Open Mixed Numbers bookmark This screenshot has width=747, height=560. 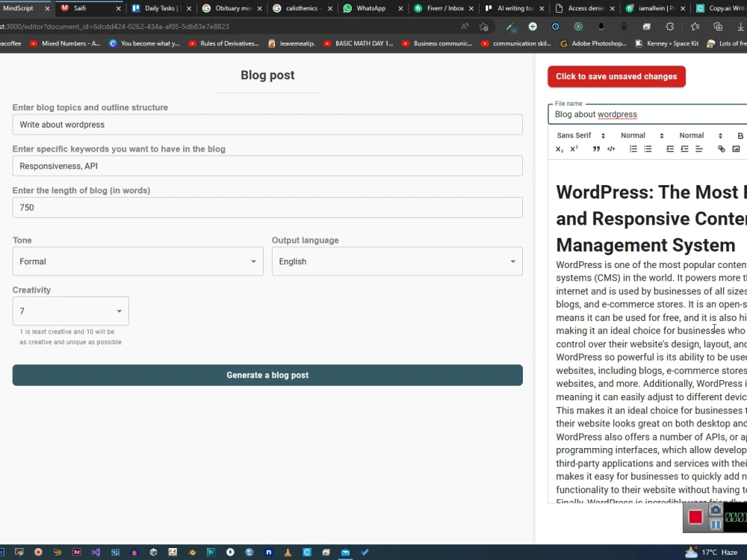[x=66, y=43]
